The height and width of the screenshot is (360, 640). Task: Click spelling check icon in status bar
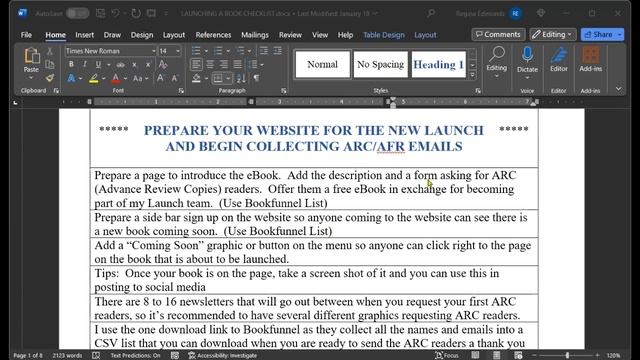click(96, 355)
